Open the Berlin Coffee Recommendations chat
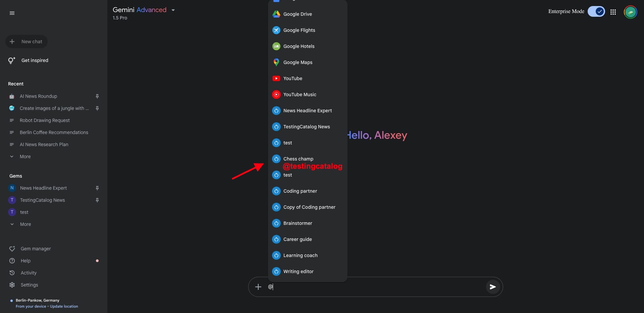 click(x=54, y=132)
